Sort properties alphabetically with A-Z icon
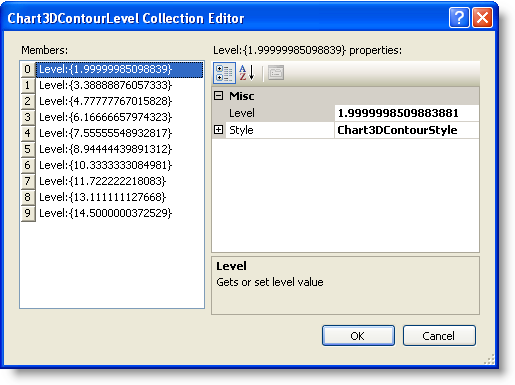 [247, 73]
